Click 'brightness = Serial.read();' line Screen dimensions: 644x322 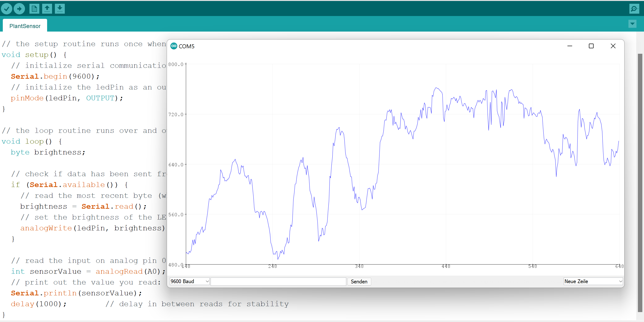click(83, 207)
